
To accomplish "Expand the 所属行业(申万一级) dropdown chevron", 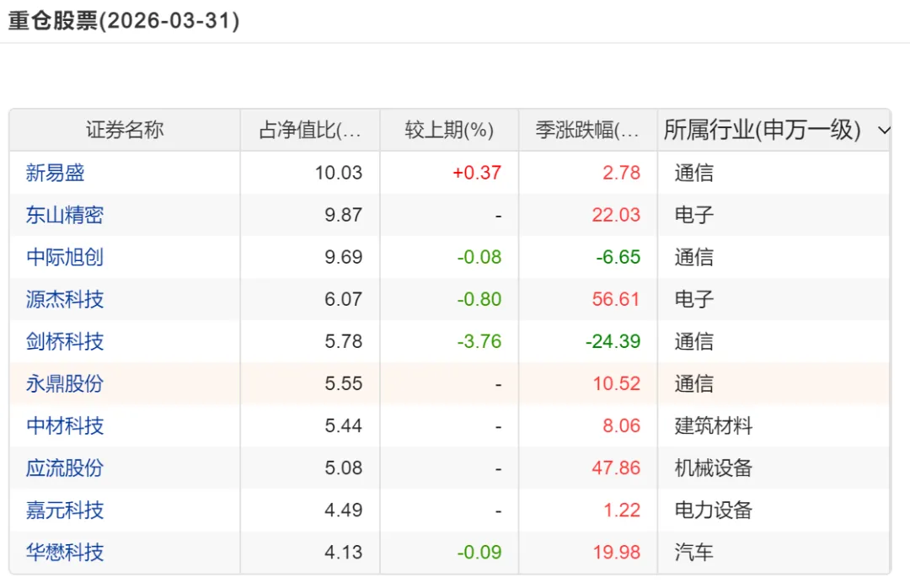I will (x=884, y=130).
